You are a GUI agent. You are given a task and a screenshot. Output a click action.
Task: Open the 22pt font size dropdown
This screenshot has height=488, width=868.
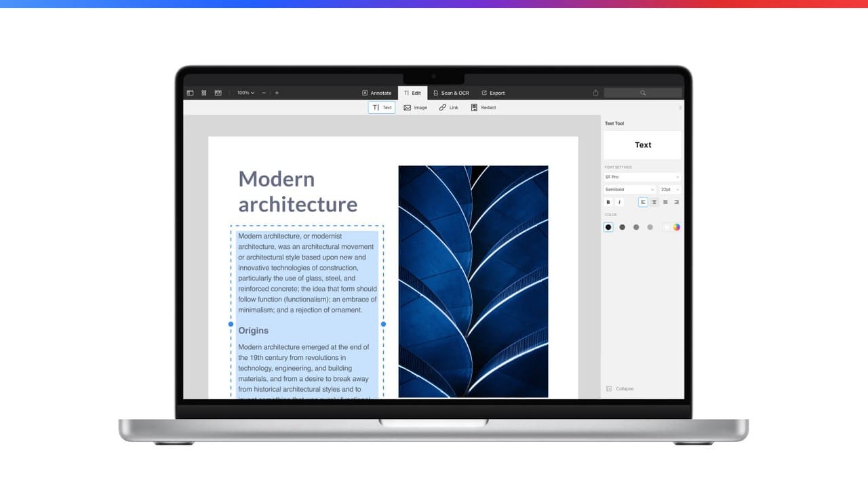(x=669, y=189)
